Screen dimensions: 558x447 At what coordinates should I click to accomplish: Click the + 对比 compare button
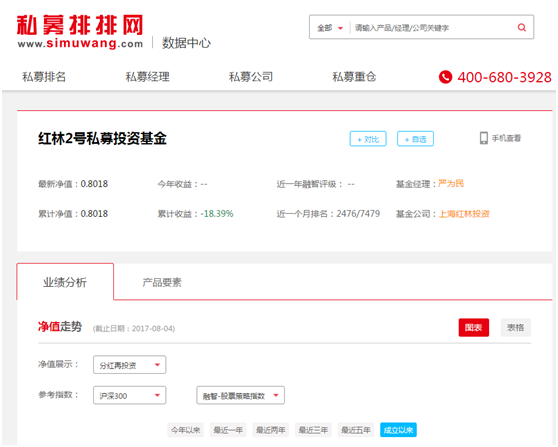tap(368, 139)
